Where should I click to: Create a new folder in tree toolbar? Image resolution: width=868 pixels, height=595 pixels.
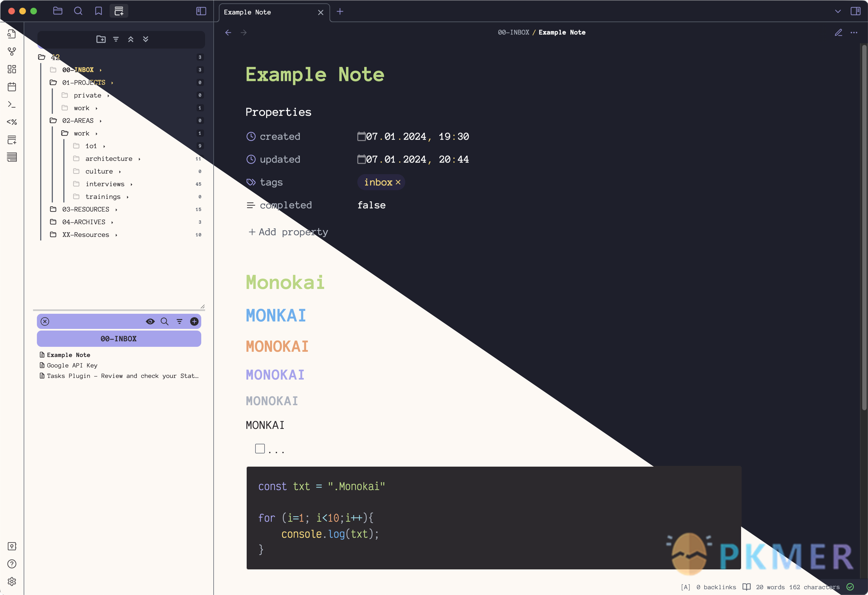tap(101, 39)
